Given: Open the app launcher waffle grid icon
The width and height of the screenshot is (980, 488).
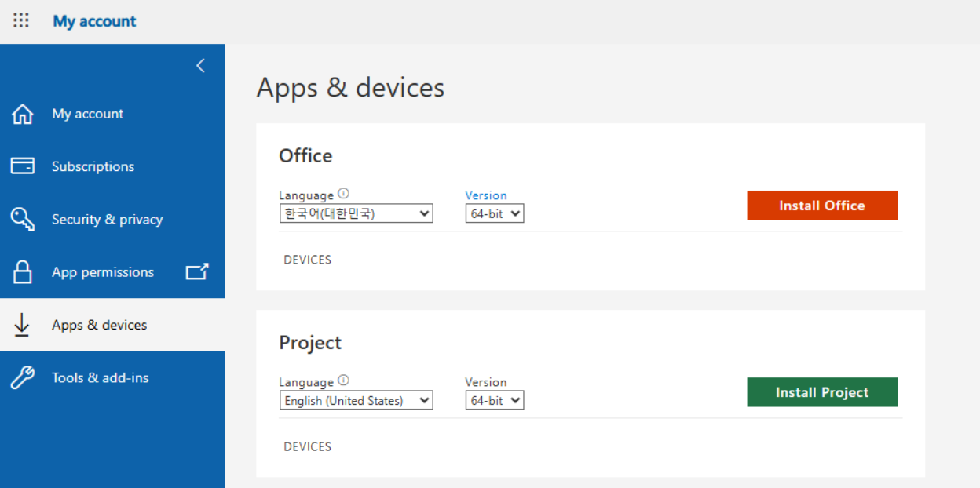Looking at the screenshot, I should coord(21,21).
